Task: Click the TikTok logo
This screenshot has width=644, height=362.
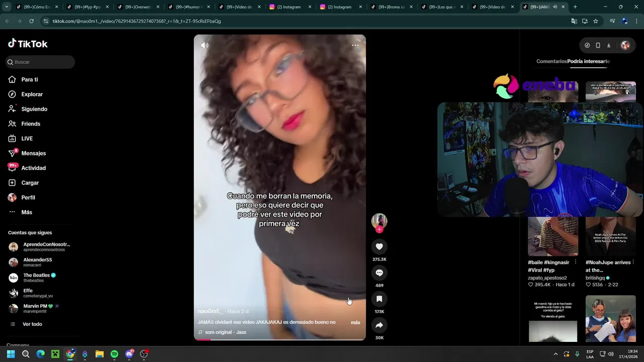Action: [x=28, y=44]
